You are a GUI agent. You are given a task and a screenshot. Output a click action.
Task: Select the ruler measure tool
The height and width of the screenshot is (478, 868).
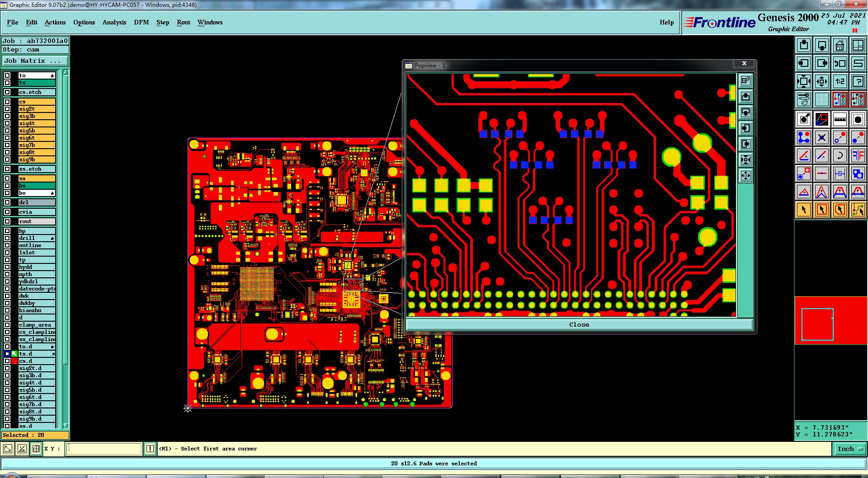tap(840, 119)
